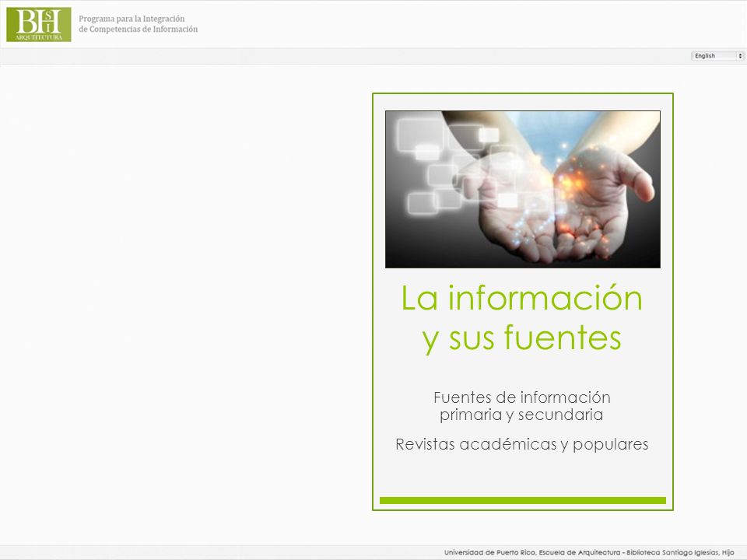Open 'Revistas académicas y populares' topic

click(521, 444)
